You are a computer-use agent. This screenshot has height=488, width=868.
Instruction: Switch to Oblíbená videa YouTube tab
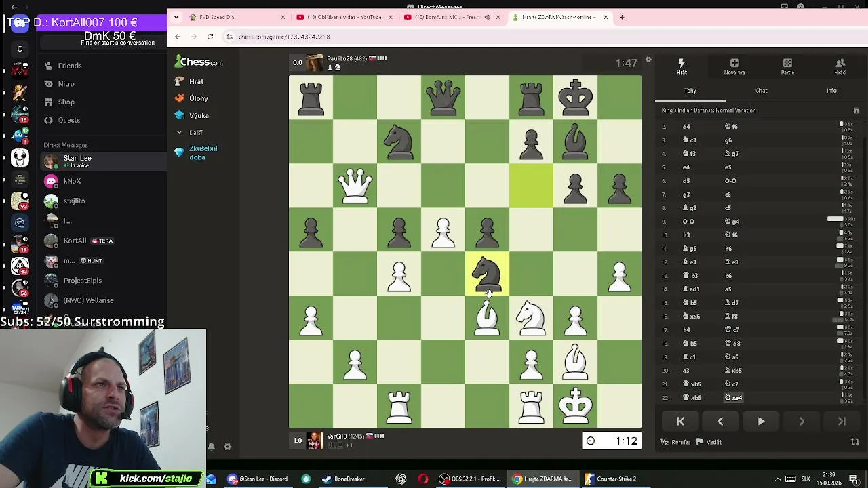pos(343,17)
